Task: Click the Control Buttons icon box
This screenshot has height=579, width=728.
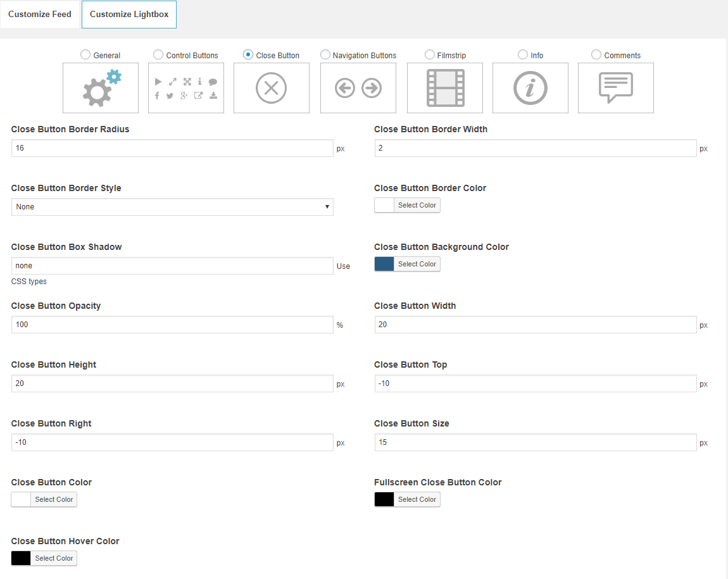Action: click(x=186, y=88)
